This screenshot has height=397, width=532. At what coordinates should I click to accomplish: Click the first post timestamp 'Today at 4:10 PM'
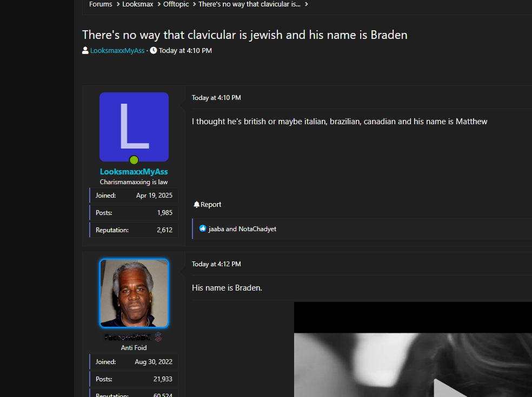click(216, 98)
